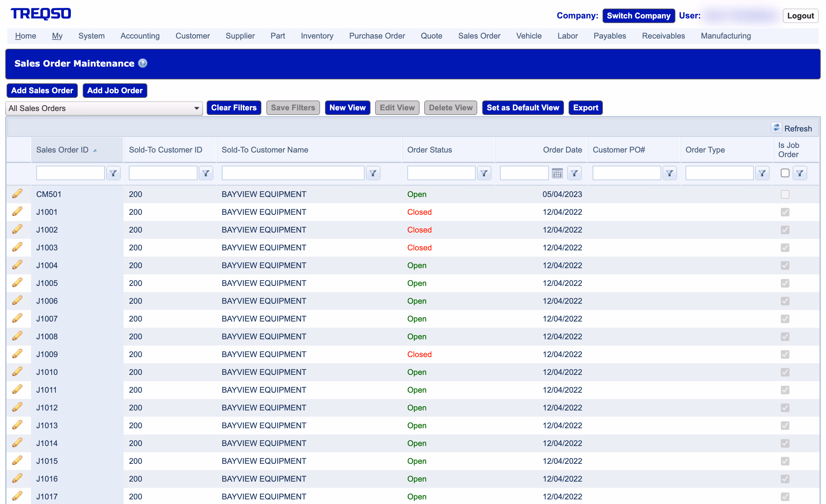Edit order J1015 via its pencil icon
Image resolution: width=826 pixels, height=504 pixels.
pyautogui.click(x=17, y=460)
